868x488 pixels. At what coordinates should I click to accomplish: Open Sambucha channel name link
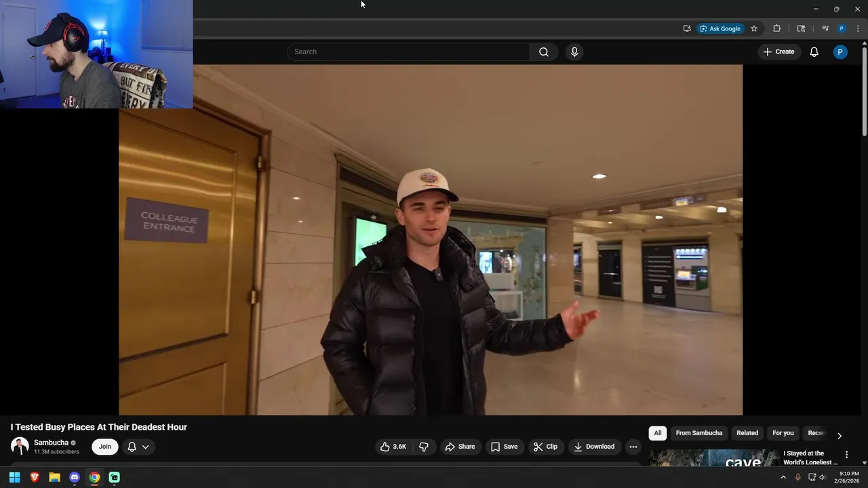pos(51,443)
